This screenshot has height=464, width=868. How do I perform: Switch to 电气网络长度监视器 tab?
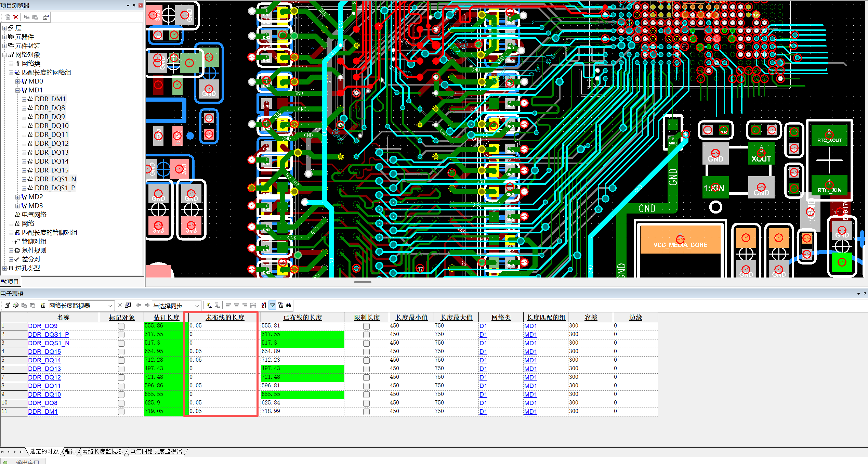156,451
